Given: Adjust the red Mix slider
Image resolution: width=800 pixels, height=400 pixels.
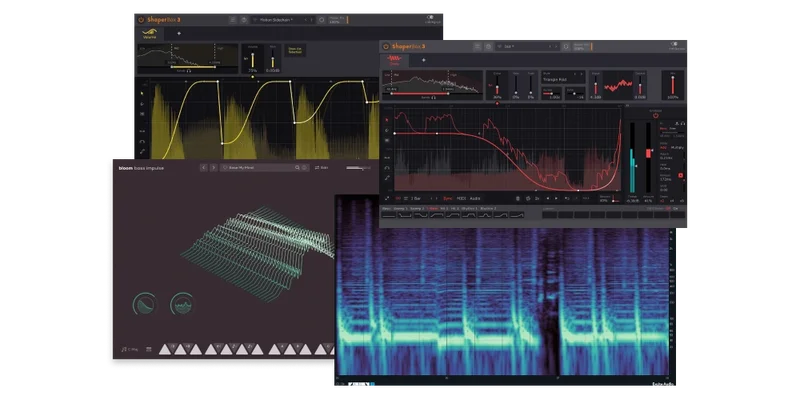Looking at the screenshot, I should pyautogui.click(x=673, y=84).
